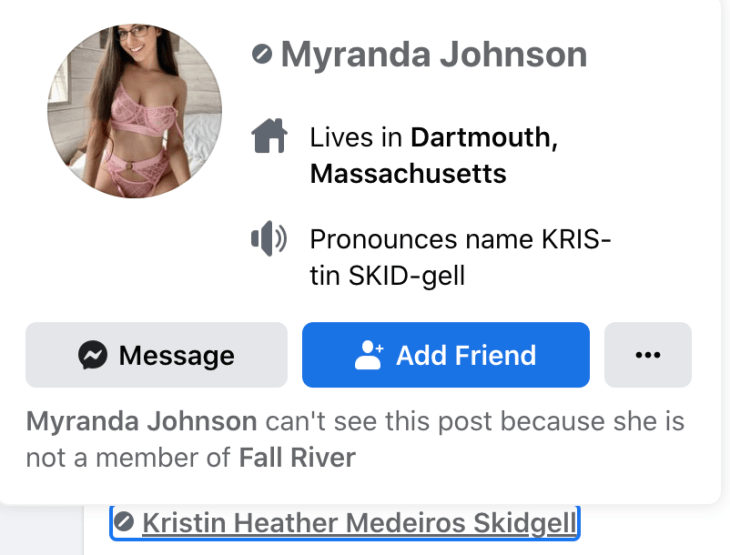Click the Massachusetts text in location
Viewport: 730px width, 555px height.
(408, 174)
